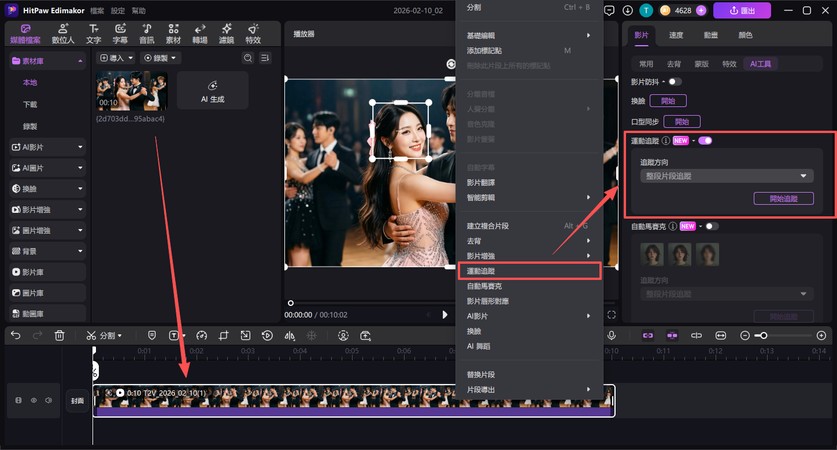
Task: Click the fullscreen icon in the player
Action: [612, 315]
